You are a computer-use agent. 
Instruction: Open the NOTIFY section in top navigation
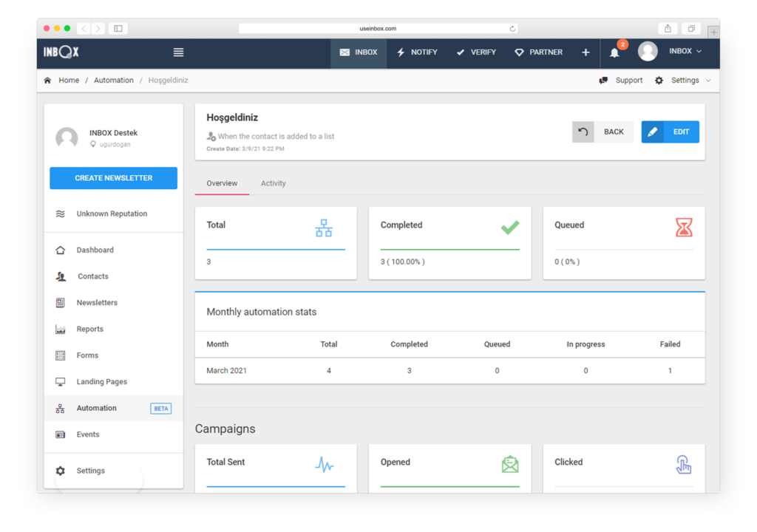417,52
